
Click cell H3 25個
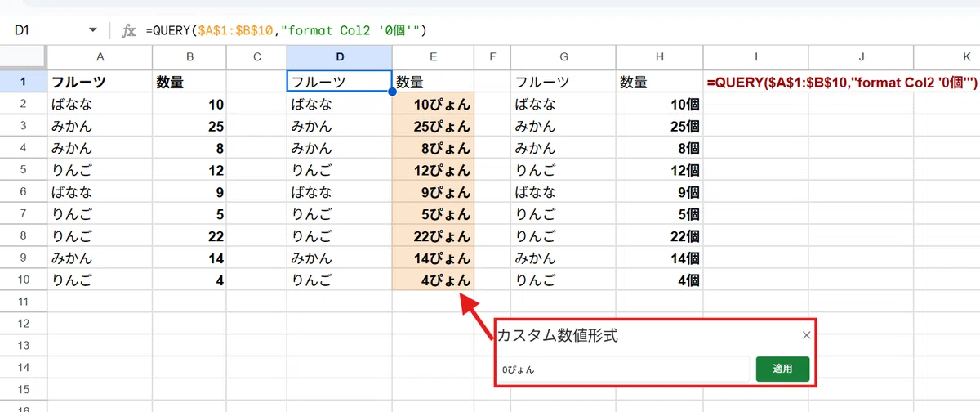[x=660, y=126]
